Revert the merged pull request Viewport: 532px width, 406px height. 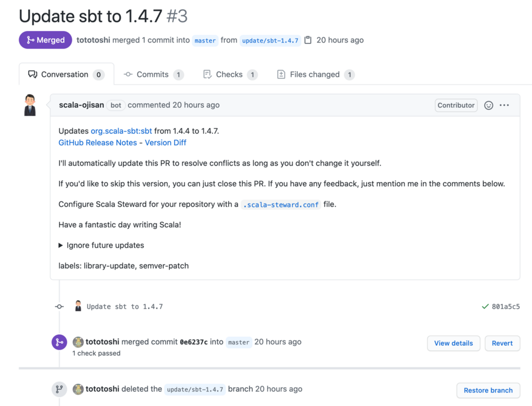pos(502,343)
